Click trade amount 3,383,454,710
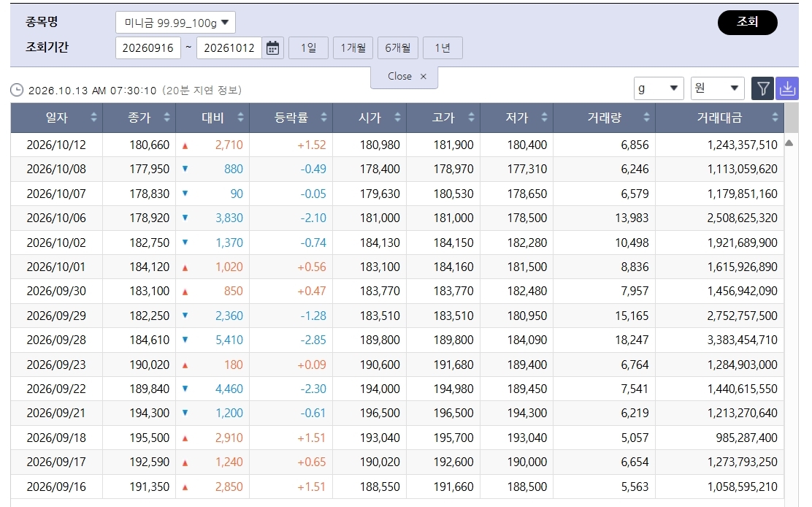The image size is (812, 507). pyautogui.click(x=743, y=340)
